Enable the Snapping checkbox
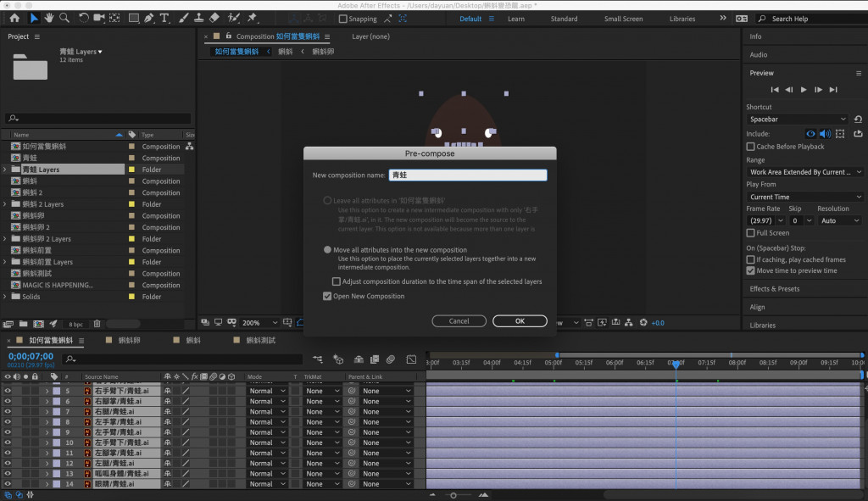 (342, 19)
